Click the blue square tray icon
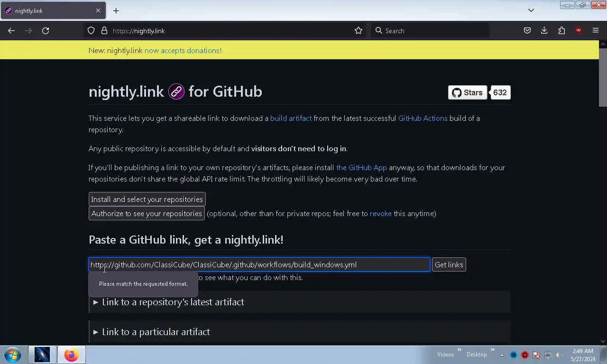Screen dimensions: 607x364 pyautogui.click(x=514, y=355)
